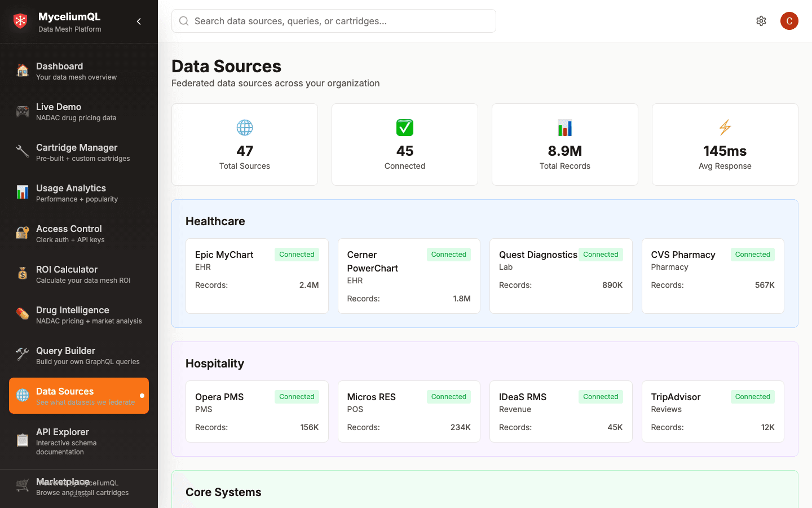Click the Connected green checkmark icon
The width and height of the screenshot is (812, 508).
405,128
